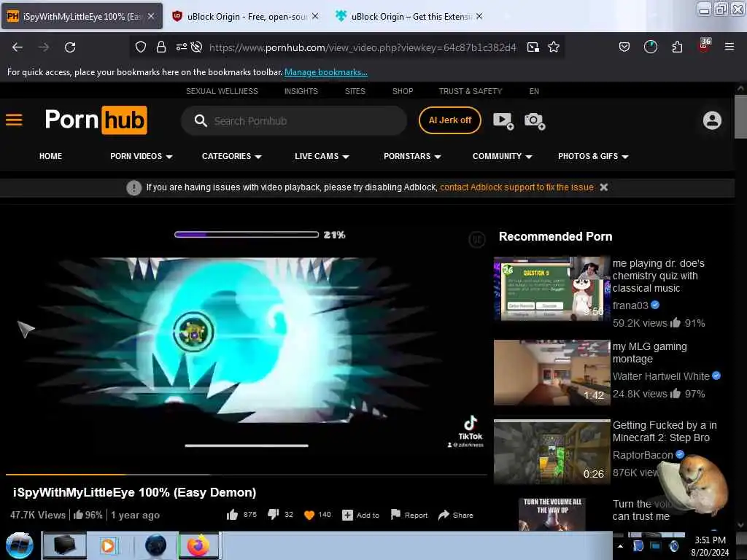Close the iSpyWithMyLittleEye tab

click(x=151, y=16)
